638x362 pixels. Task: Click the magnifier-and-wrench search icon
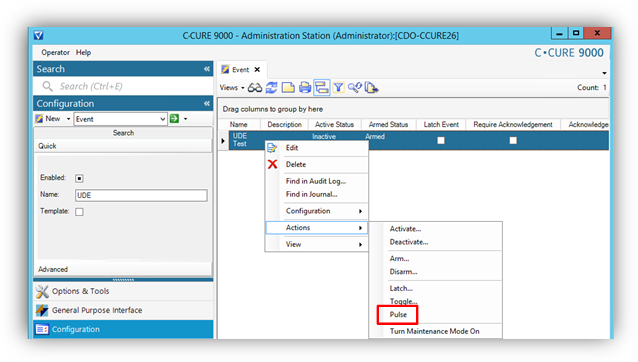click(x=354, y=87)
